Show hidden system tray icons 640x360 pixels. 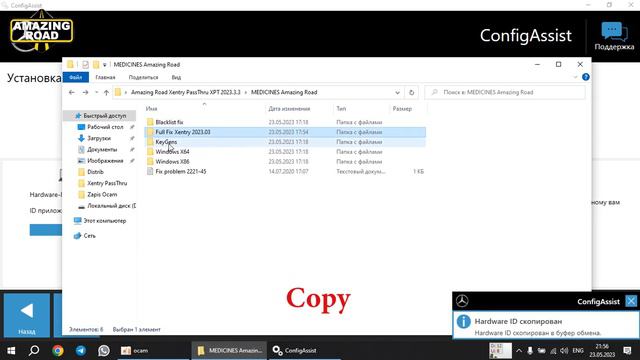coord(519,351)
